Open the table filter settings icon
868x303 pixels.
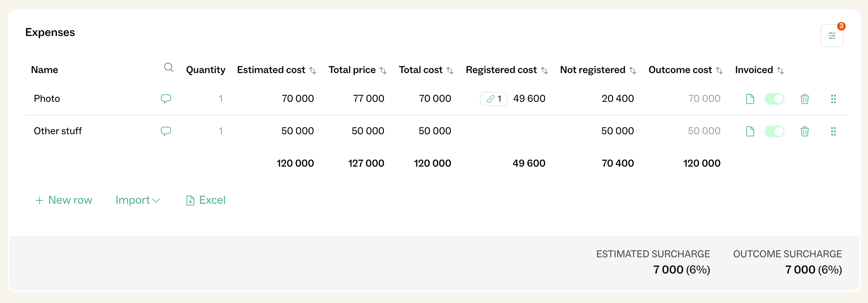point(832,36)
